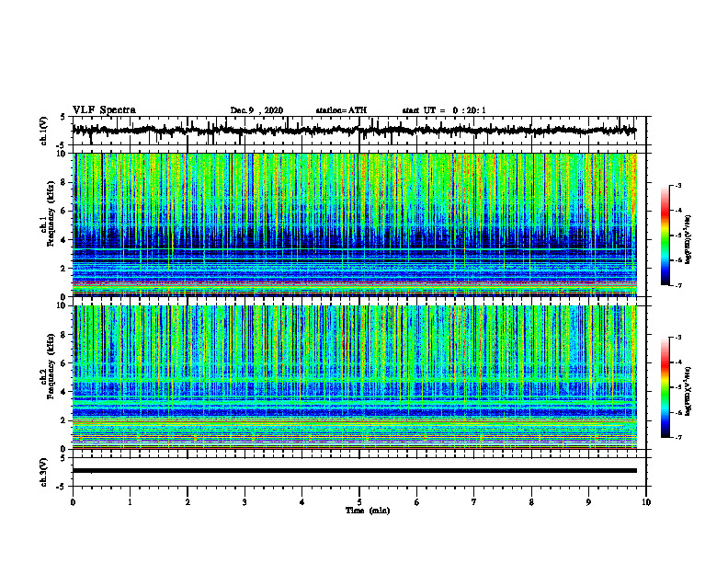Click the thick black ch.3 signal bar
728x563 pixels.
coord(354,471)
